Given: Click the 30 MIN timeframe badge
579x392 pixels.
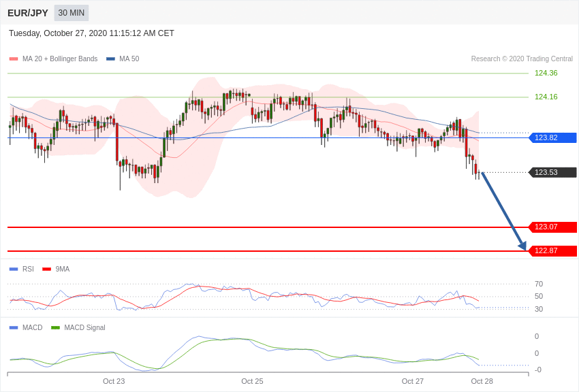Looking at the screenshot, I should tap(72, 13).
